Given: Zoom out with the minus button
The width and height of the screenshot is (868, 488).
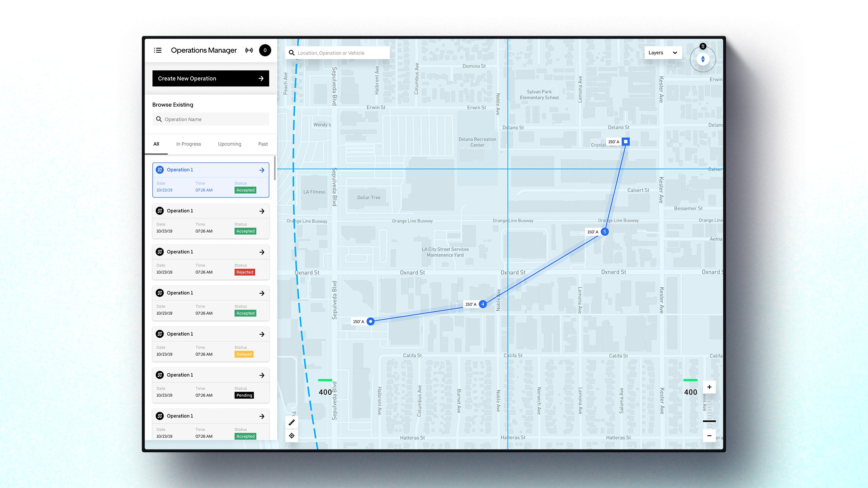Looking at the screenshot, I should 709,436.
